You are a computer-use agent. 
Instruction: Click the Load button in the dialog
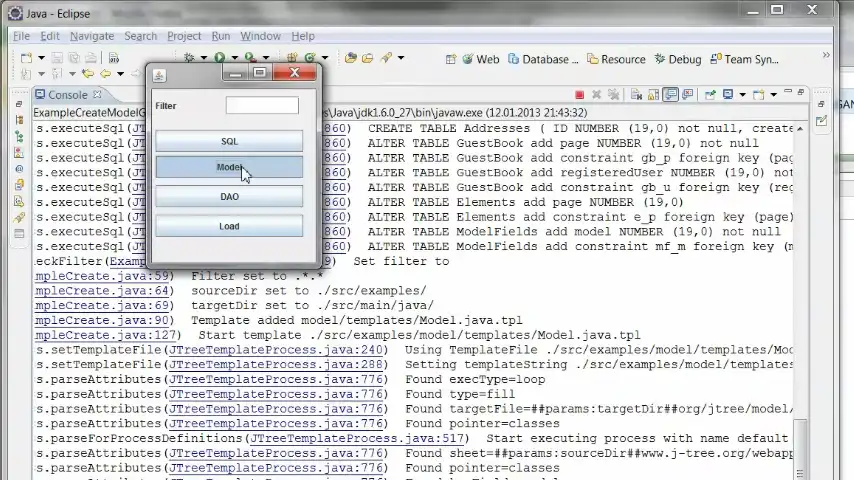(229, 226)
